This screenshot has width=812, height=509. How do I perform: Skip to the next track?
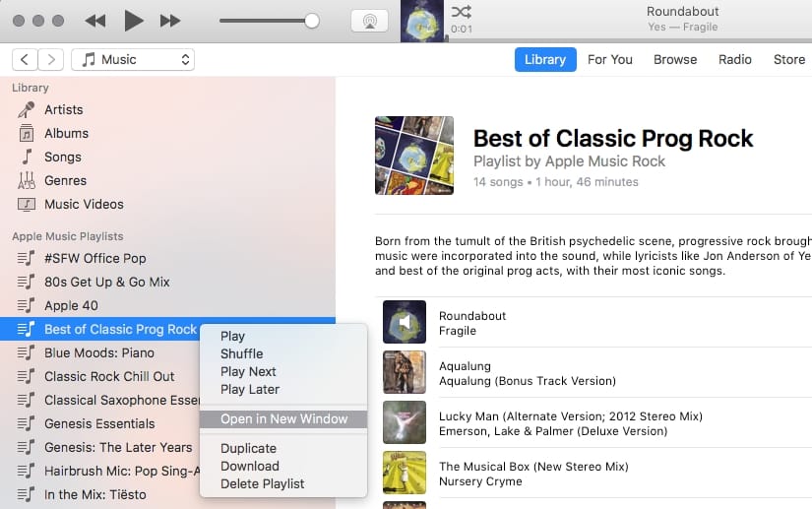[x=170, y=20]
